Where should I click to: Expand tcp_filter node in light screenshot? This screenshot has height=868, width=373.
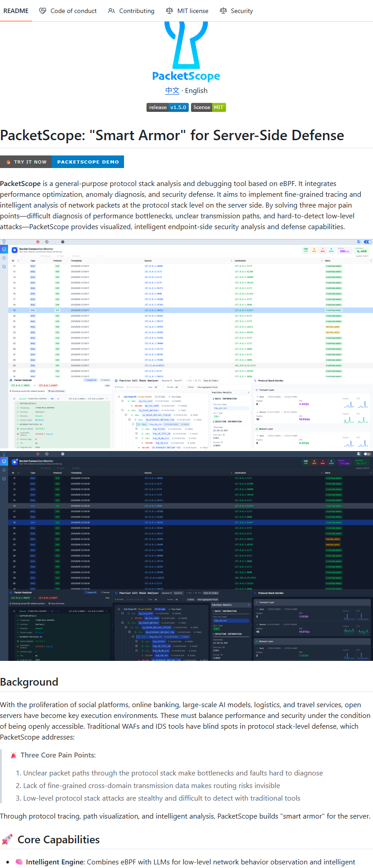[x=137, y=429]
